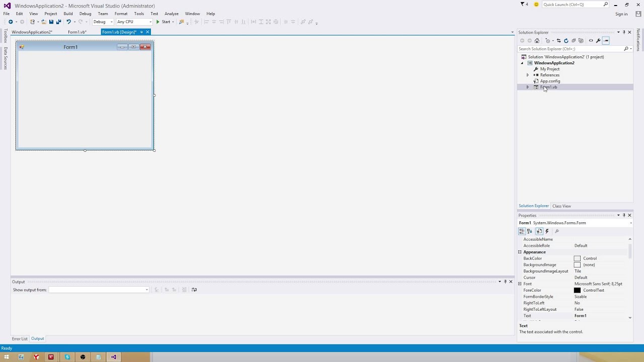Open the Analyze menu

pyautogui.click(x=172, y=14)
